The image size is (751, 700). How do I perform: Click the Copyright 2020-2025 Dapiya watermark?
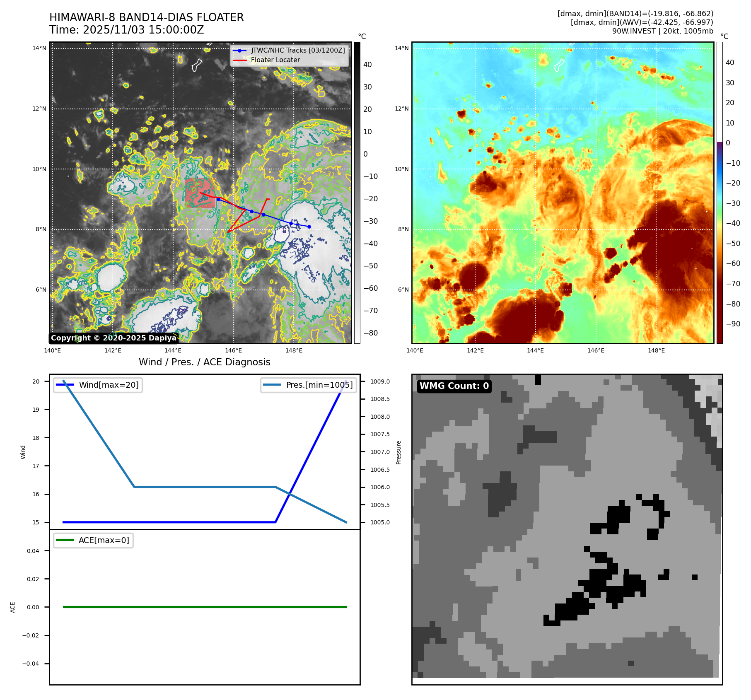113,338
